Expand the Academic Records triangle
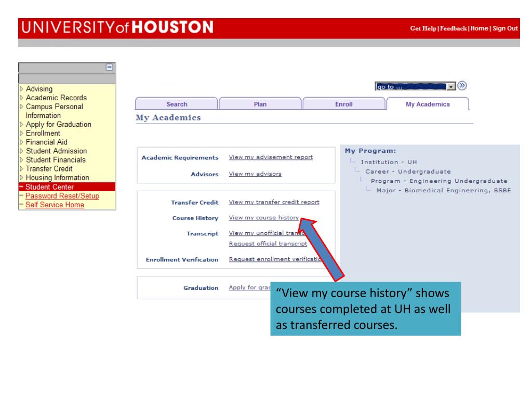Screen dimensions: 532x399 [21, 98]
